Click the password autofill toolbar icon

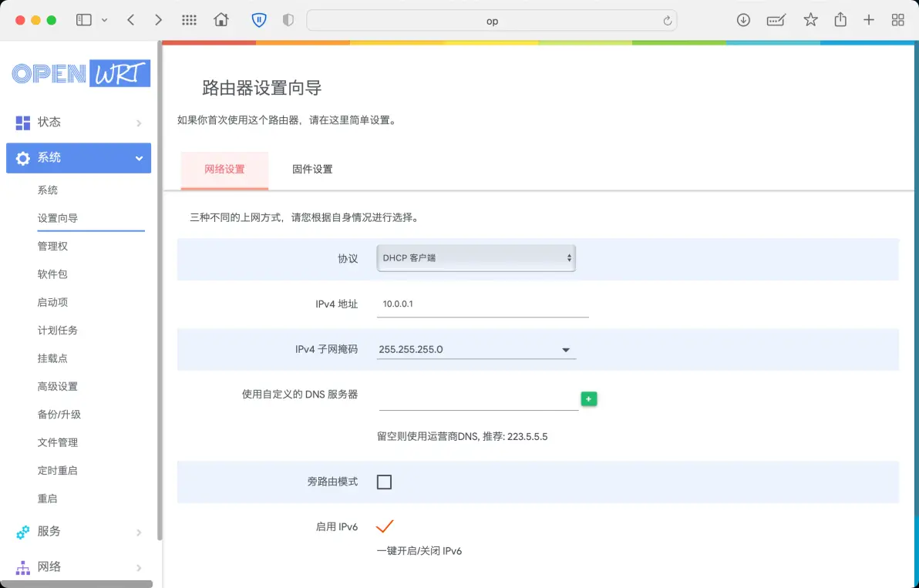776,21
